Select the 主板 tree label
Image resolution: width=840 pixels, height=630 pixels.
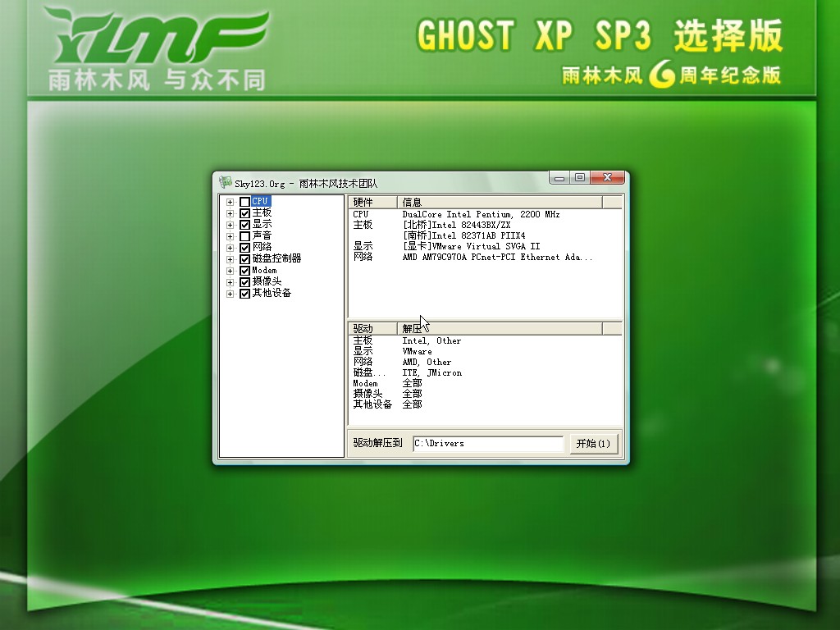[262, 212]
